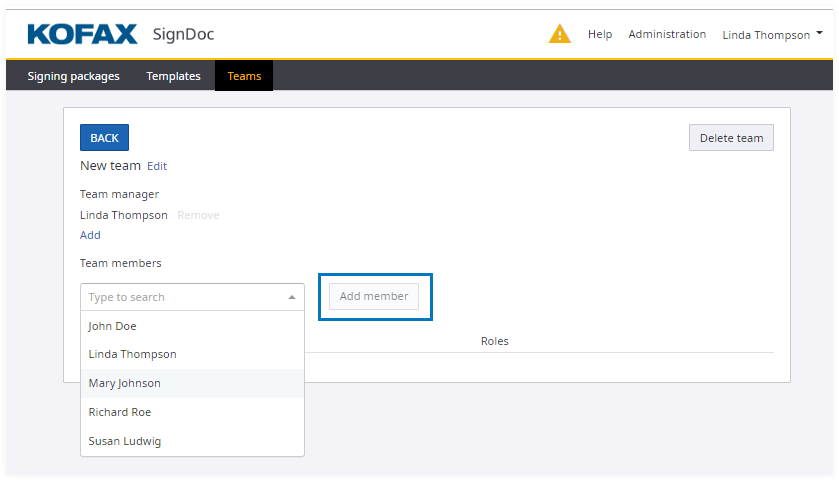Select John Doe from the list
Image resolution: width=839 pixels, height=481 pixels.
coord(113,326)
